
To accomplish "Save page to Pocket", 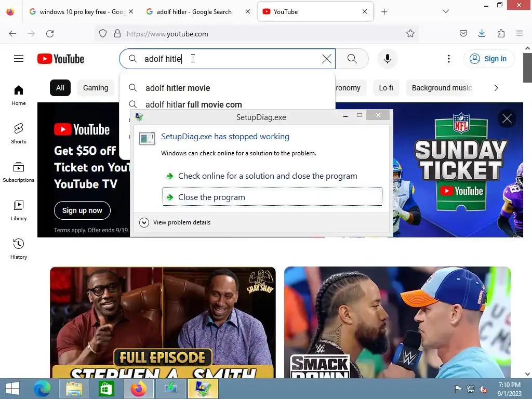I will click(463, 34).
